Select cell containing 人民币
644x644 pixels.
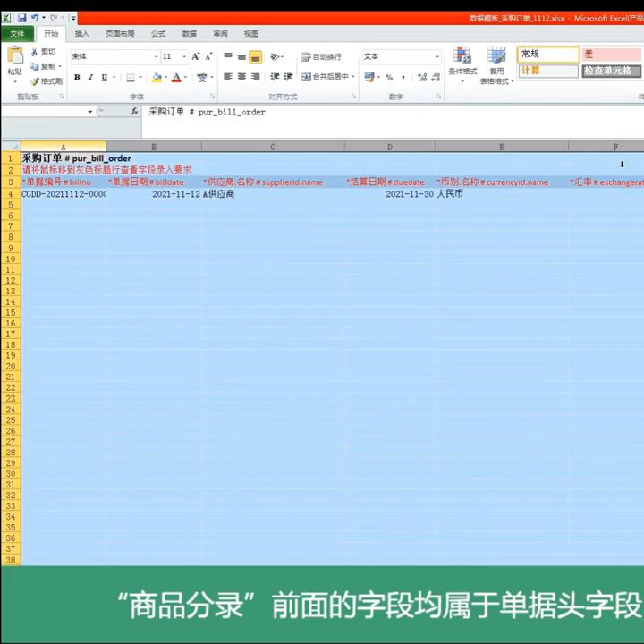pyautogui.click(x=502, y=194)
